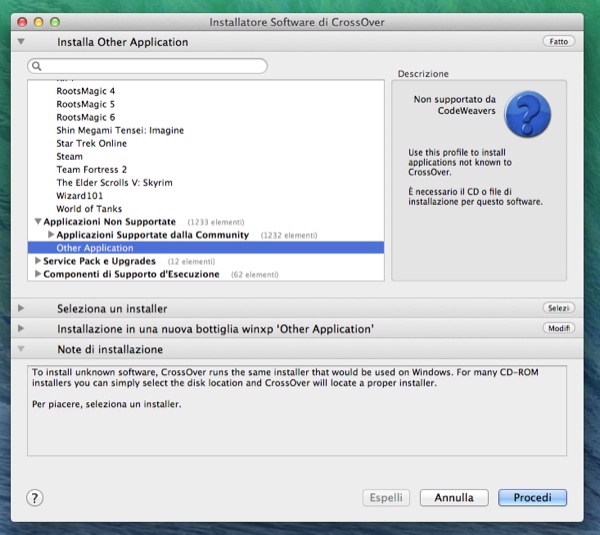Collapse the Installa Other Application section
This screenshot has width=600, height=535.
pyautogui.click(x=21, y=41)
